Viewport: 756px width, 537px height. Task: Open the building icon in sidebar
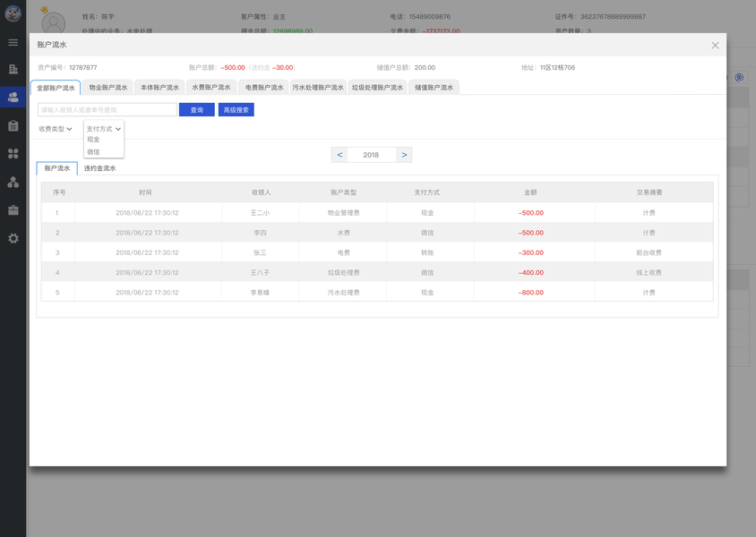click(x=13, y=69)
